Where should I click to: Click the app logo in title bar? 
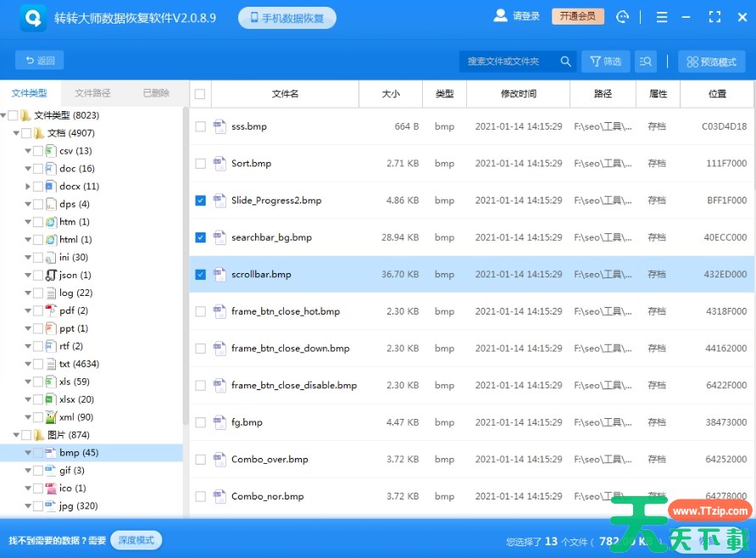click(x=34, y=17)
